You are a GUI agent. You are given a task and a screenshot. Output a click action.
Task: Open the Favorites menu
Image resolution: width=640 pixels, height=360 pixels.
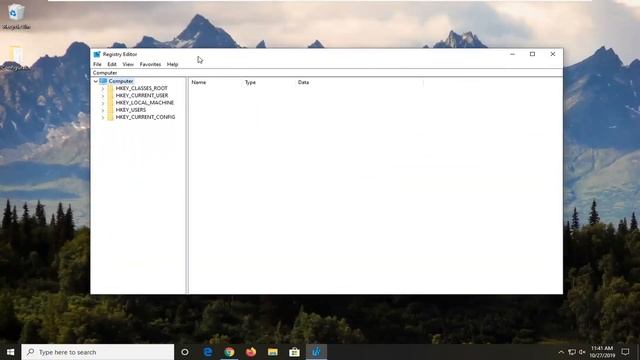click(x=150, y=64)
